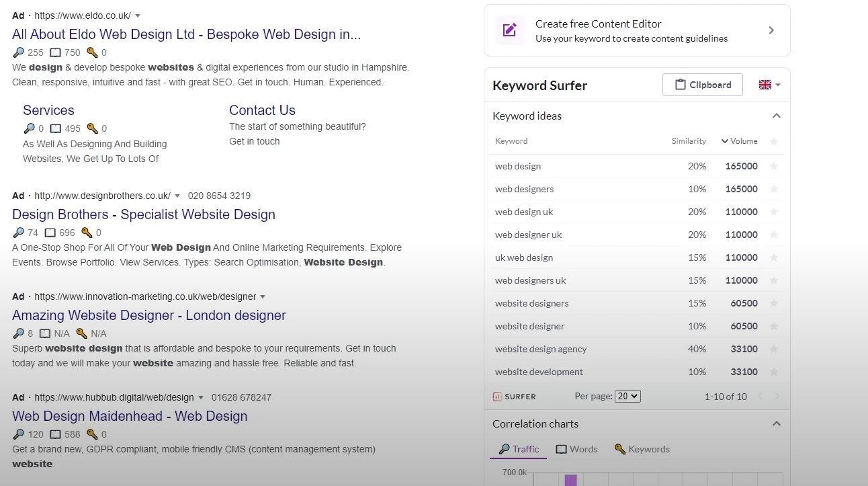Star the 'web designers' keyword
This screenshot has width=868, height=486.
[x=774, y=189]
